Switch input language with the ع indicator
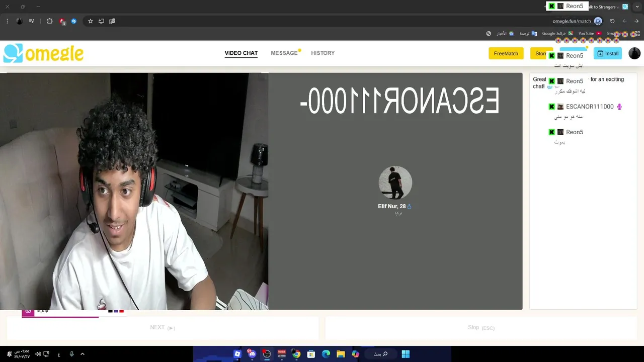The image size is (644, 362). pyautogui.click(x=59, y=354)
